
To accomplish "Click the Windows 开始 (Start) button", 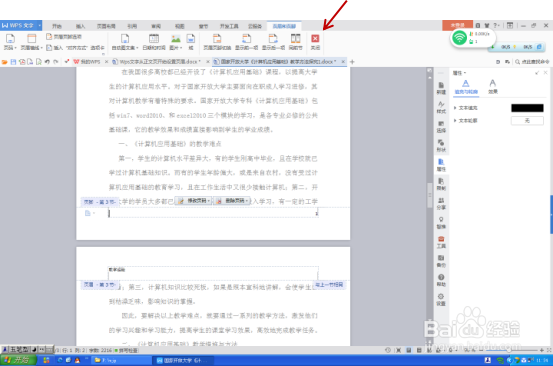I will (18, 360).
